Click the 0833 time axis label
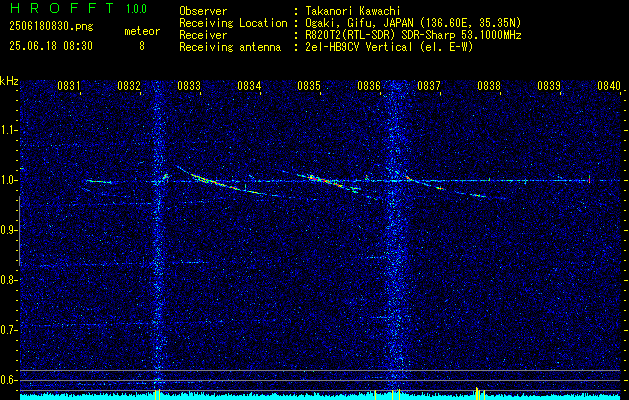This screenshot has height=400, width=629. (189, 85)
